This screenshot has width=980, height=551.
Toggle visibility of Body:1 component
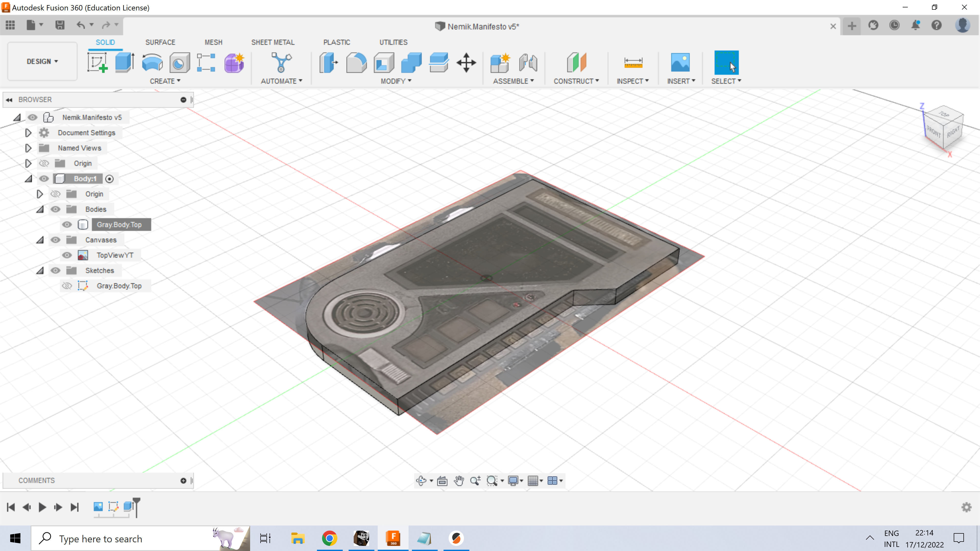pyautogui.click(x=44, y=179)
